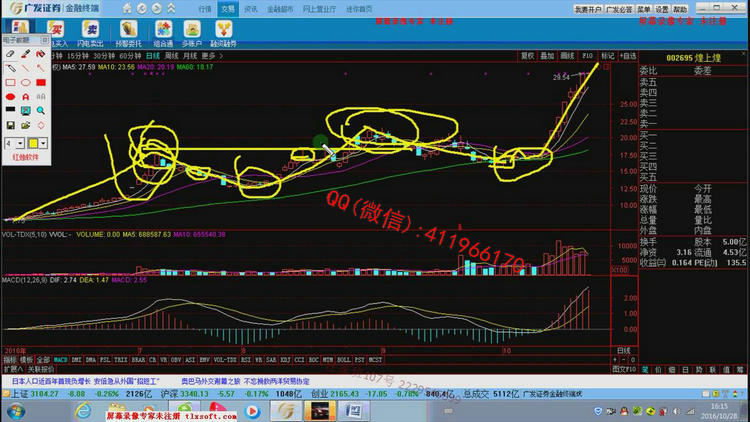The height and width of the screenshot is (422, 750).
Task: Click the double up-chevron collapse icon
Action: [171, 9]
